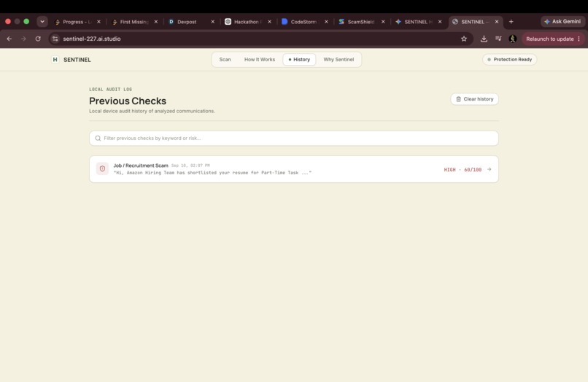588x382 pixels.
Task: Click the Amazon Hiring Team message preview
Action: (212, 173)
